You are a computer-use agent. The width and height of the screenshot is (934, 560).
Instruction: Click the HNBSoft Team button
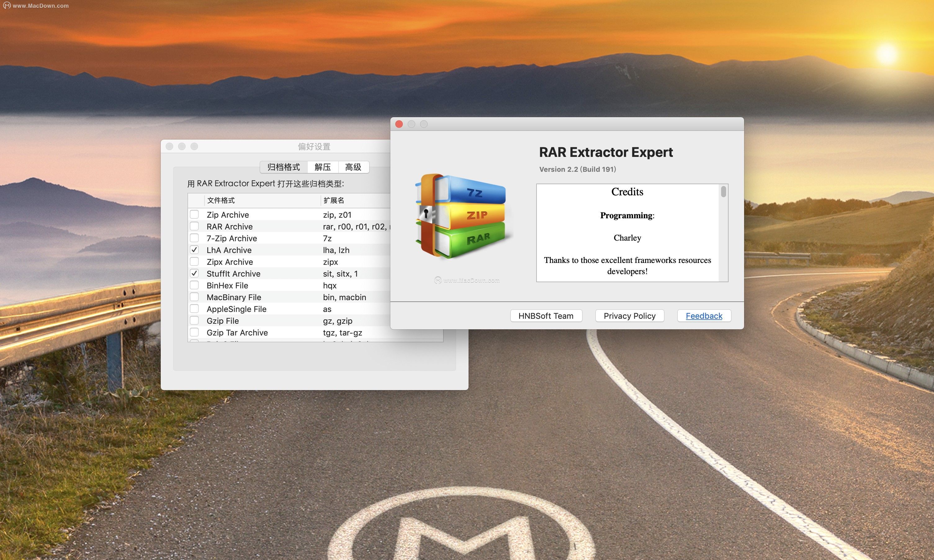tap(546, 316)
